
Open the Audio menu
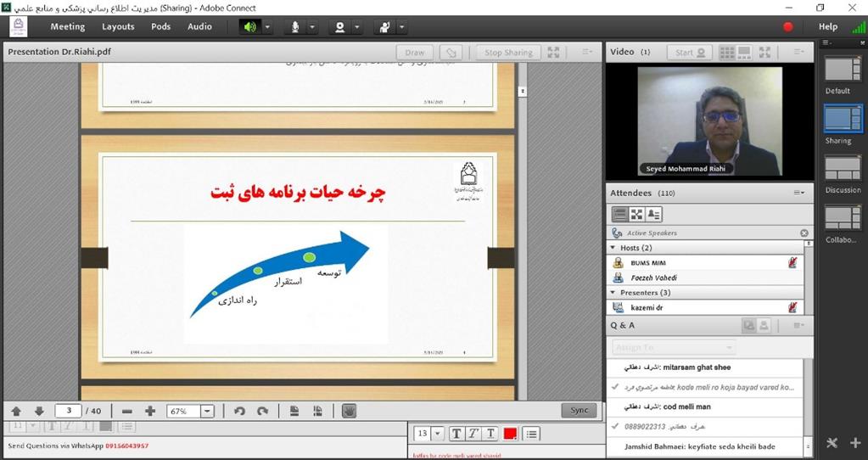pos(199,26)
